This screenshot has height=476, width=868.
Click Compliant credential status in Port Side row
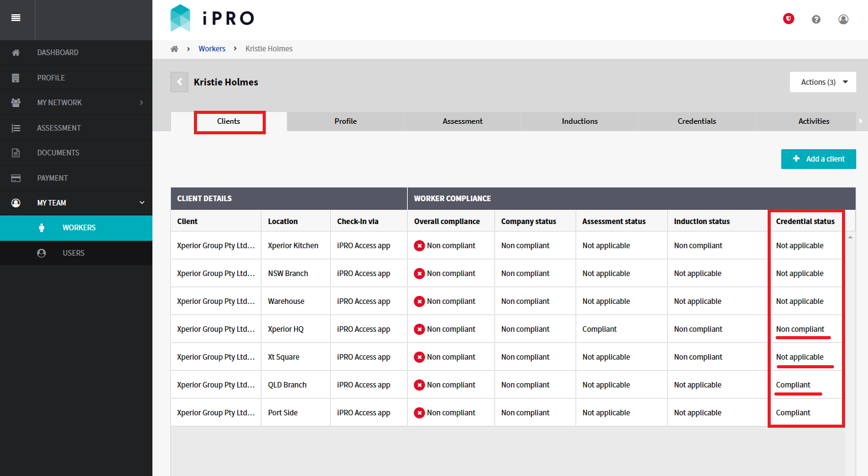pyautogui.click(x=794, y=413)
